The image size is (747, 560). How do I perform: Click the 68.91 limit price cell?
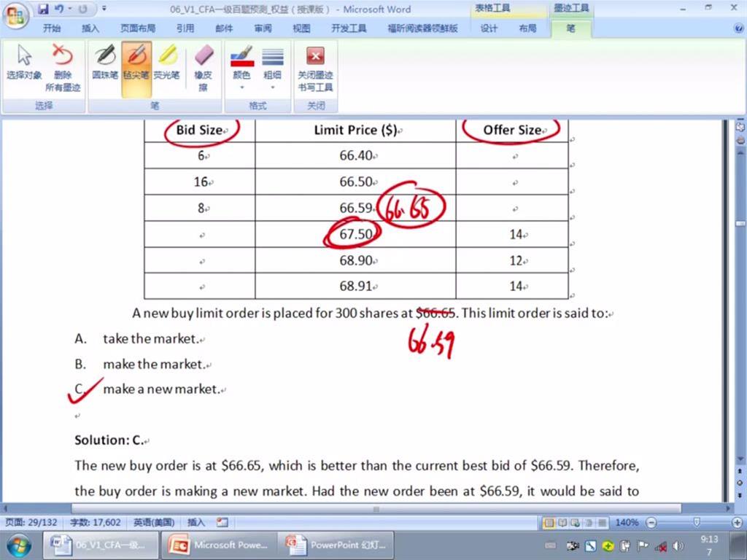[355, 286]
